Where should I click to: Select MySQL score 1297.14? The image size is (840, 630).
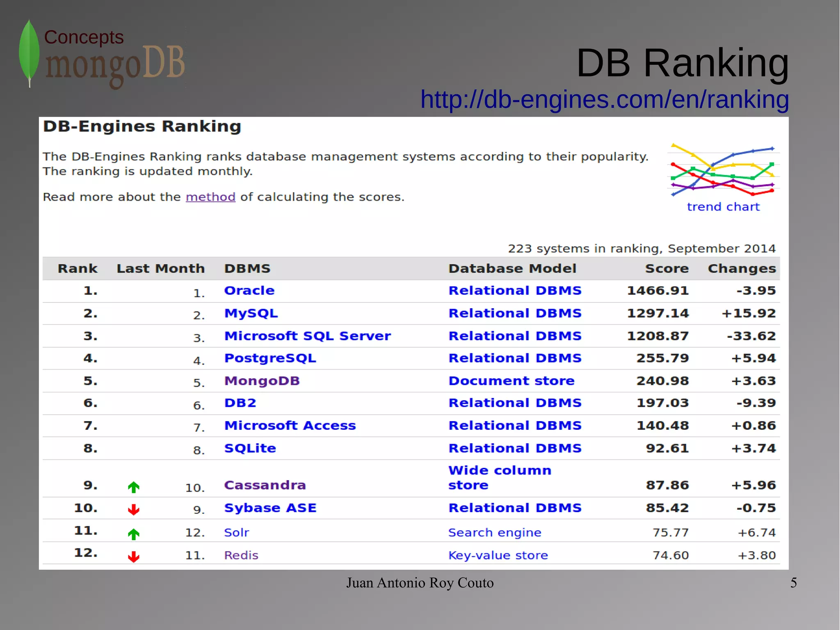point(658,314)
